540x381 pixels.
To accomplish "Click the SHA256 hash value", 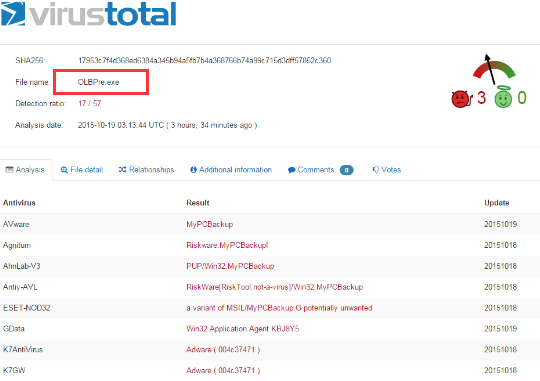I will 205,61.
